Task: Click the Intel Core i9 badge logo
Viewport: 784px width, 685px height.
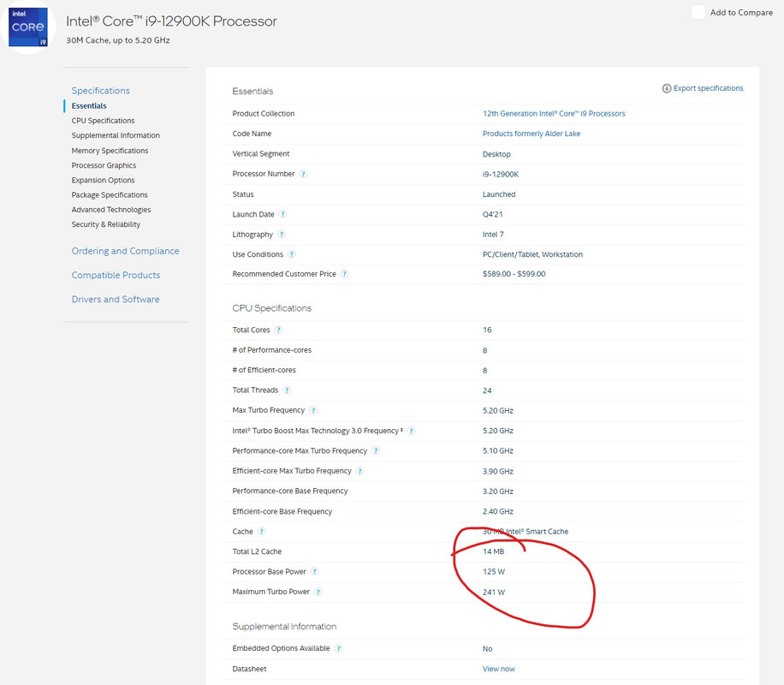Action: (x=28, y=27)
